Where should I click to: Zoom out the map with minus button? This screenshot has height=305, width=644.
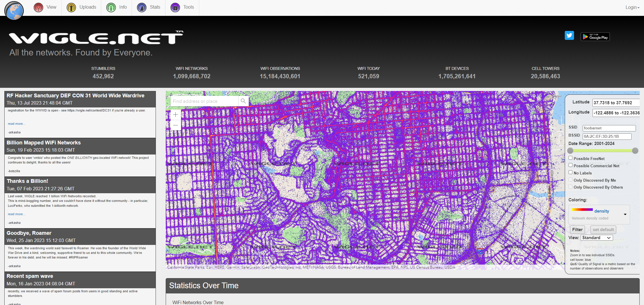(176, 125)
